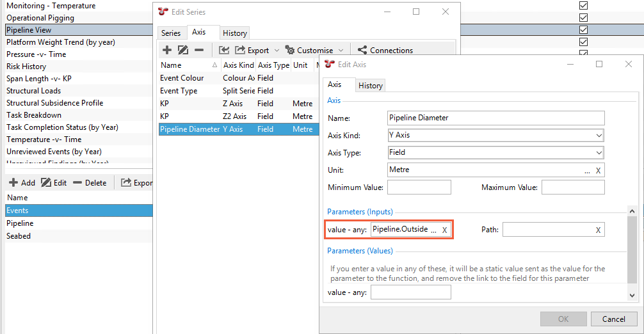644x334 pixels.
Task: Open the Customise dropdown arrow
Action: point(341,51)
